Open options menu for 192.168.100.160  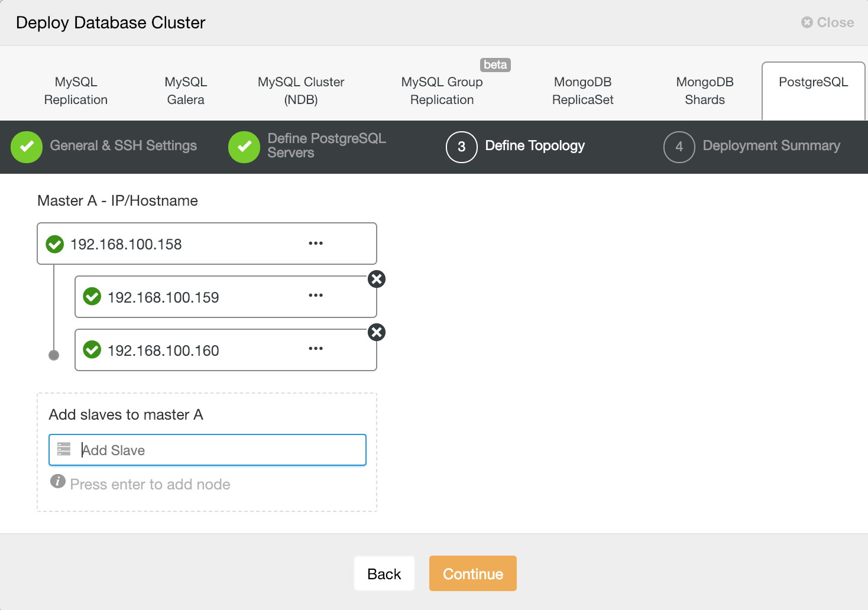pos(316,349)
